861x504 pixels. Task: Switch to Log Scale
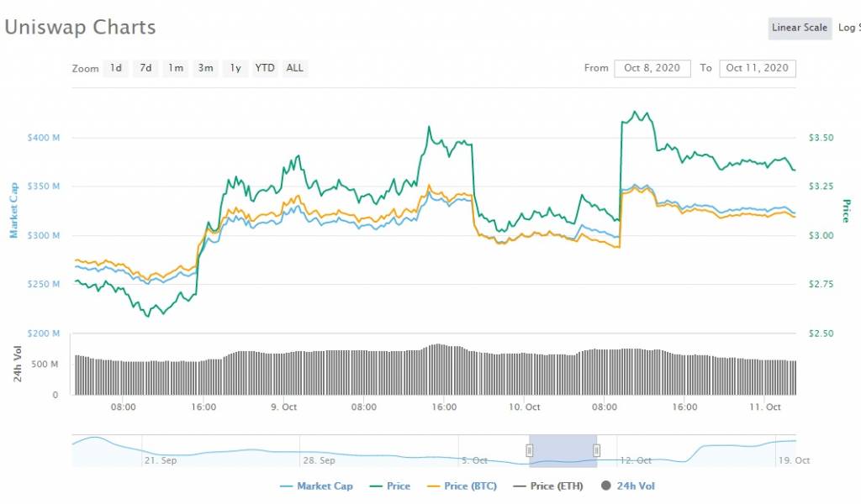pyautogui.click(x=848, y=28)
